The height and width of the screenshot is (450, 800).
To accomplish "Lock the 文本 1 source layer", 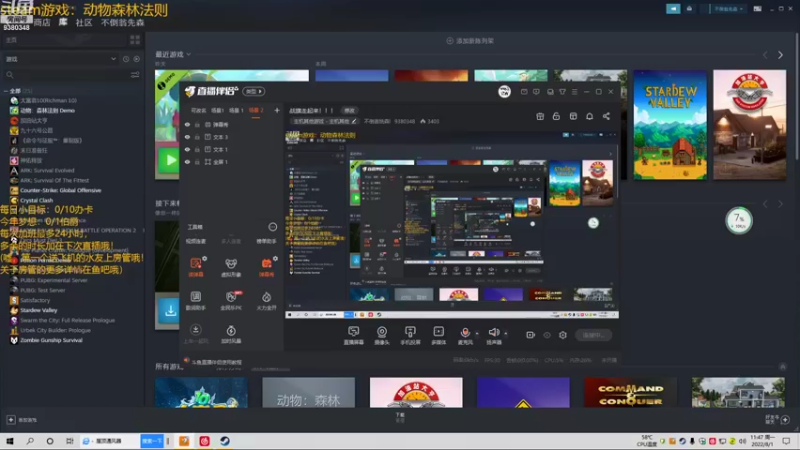I will point(197,149).
